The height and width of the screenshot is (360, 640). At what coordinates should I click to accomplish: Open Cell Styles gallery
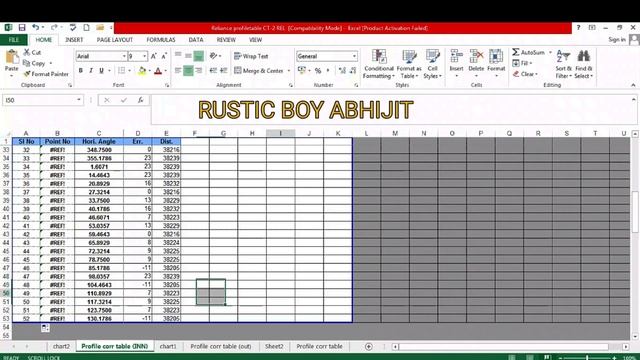[x=432, y=64]
